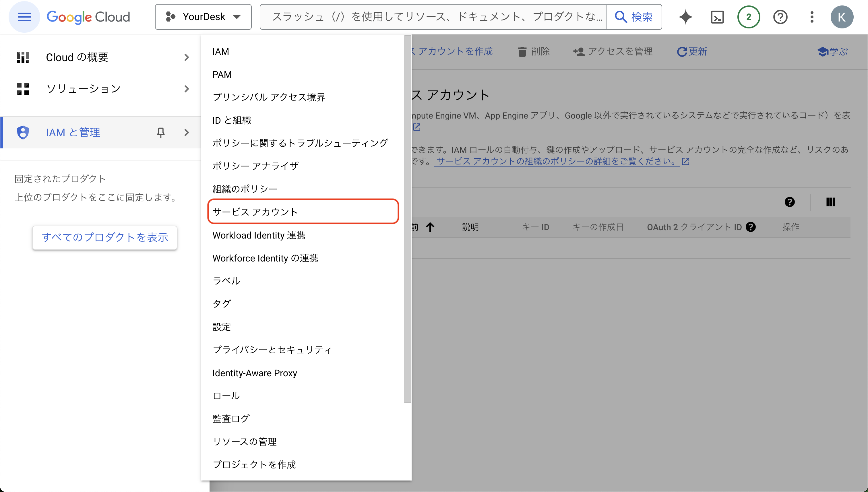Expand the Cloud の概要 submenu chevron
Image resolution: width=868 pixels, height=492 pixels.
[x=187, y=57]
